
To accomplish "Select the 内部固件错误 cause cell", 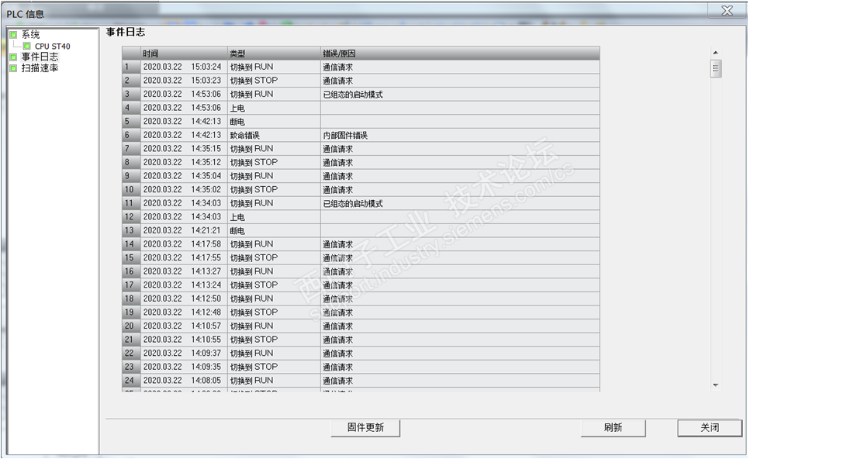I will (x=345, y=135).
